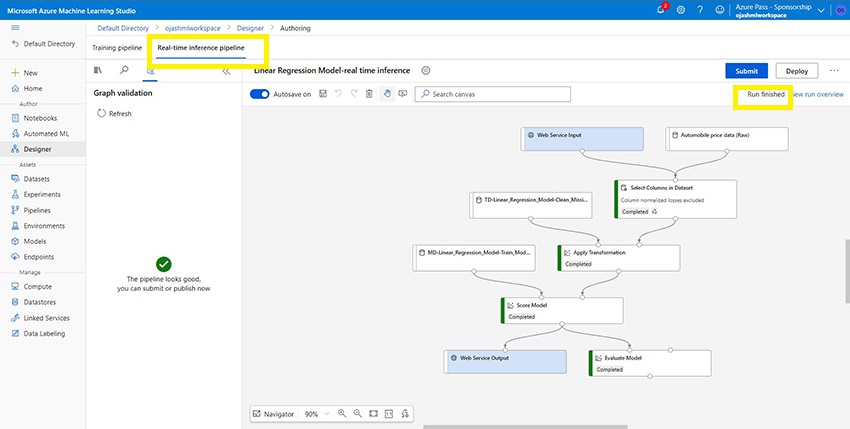This screenshot has width=850, height=429.
Task: Click the Search canvas input field
Action: tap(493, 94)
